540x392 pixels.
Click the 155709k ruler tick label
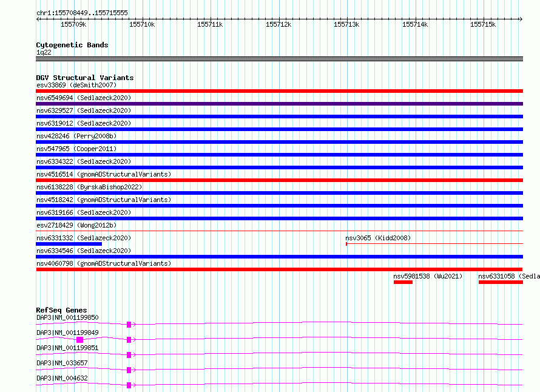coord(73,24)
